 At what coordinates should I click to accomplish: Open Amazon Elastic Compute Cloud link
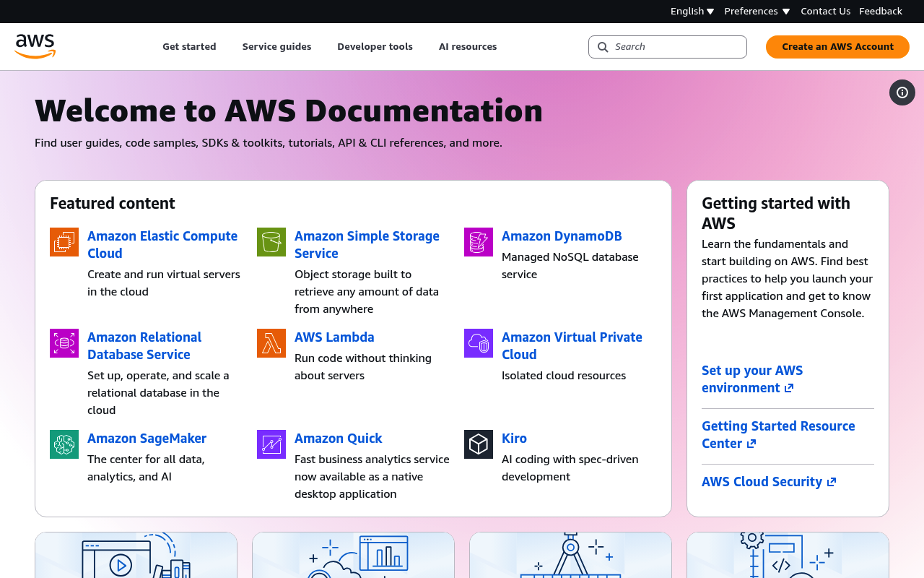coord(162,244)
